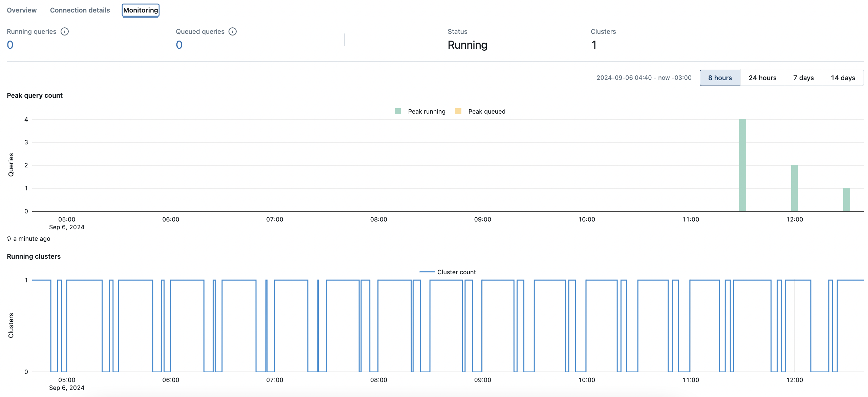The width and height of the screenshot is (868, 397).
Task: Click info icon next to Running queries
Action: (x=64, y=31)
